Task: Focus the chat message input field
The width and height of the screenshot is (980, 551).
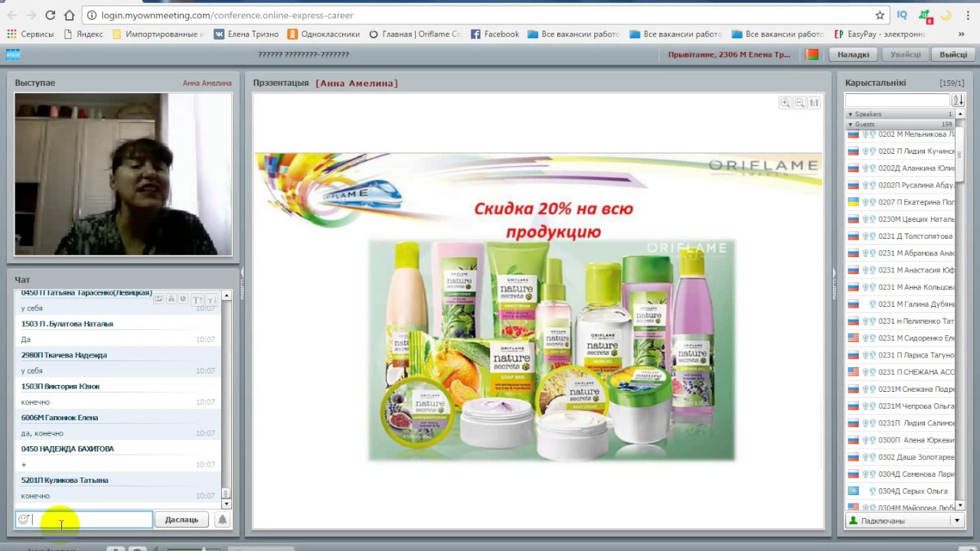Action: (83, 520)
